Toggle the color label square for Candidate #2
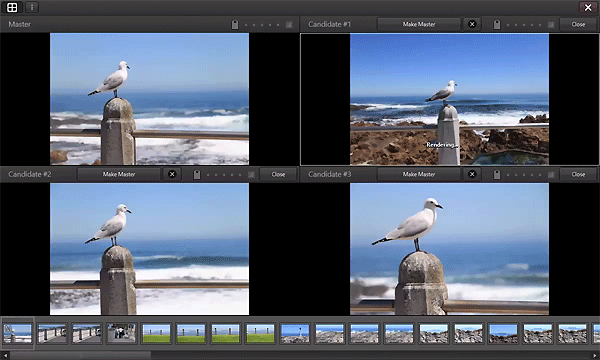600x360 pixels. coord(251,174)
